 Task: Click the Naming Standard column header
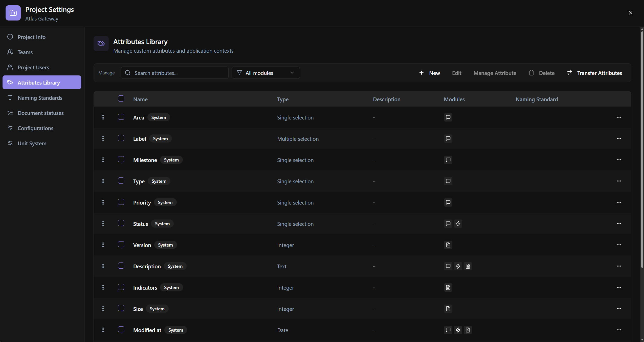tap(537, 99)
